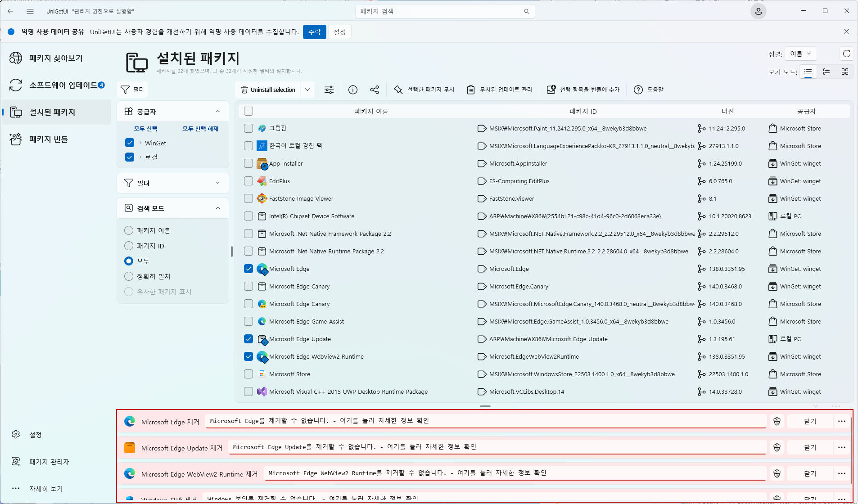The image size is (858, 504).
Task: Collapse the 검색 모드 section
Action: [218, 208]
